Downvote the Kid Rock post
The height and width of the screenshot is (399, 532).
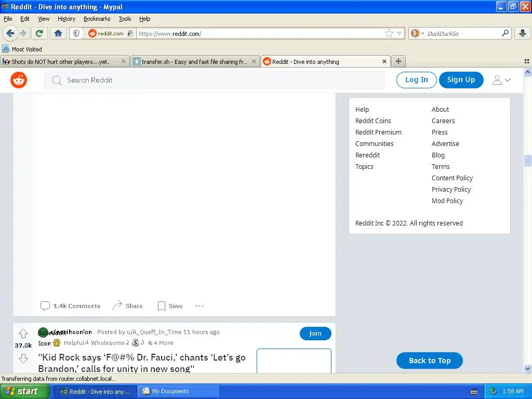click(23, 358)
